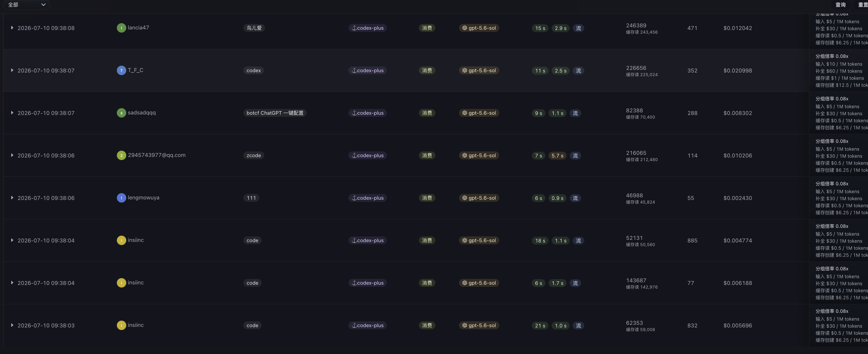Click sadsadqqq's green avatar icon

click(x=121, y=113)
